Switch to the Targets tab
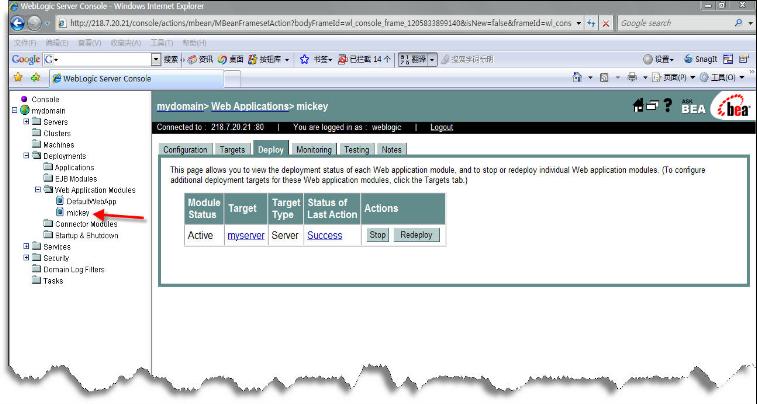 (232, 150)
